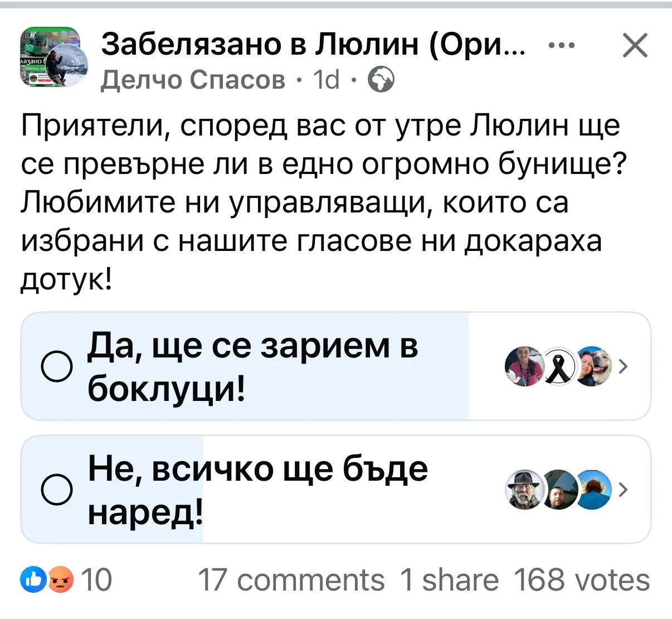The width and height of the screenshot is (672, 619).
Task: Show the 168 votes details
Action: pos(581,581)
